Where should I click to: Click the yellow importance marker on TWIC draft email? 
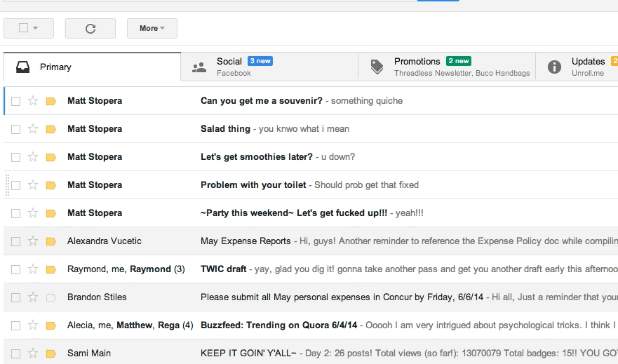51,269
